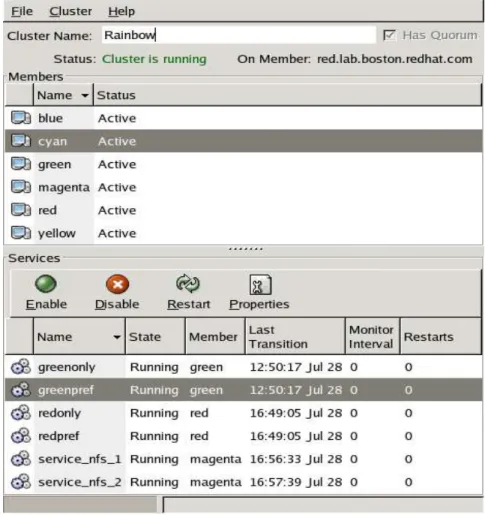This screenshot has height=515, width=485.
Task: Click services Member column header
Action: 215,337
